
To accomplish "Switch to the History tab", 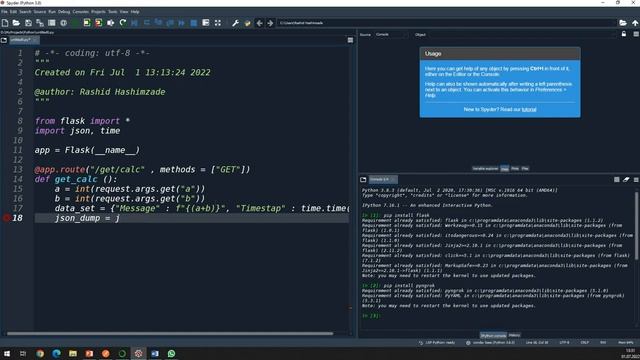I will click(515, 336).
